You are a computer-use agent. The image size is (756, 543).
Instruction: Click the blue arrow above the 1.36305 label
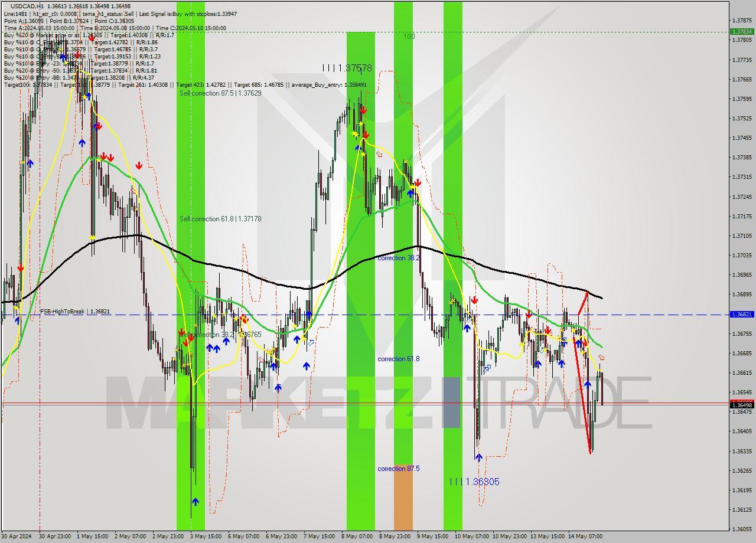click(x=478, y=457)
